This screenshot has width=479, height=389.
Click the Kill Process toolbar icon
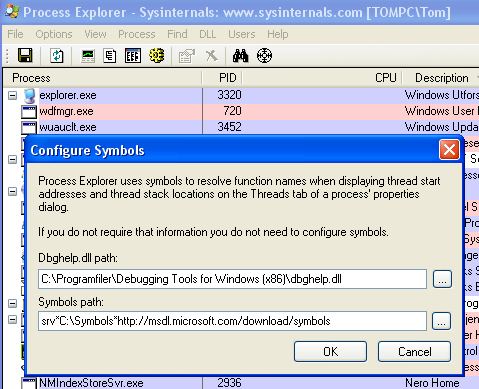pyautogui.click(x=212, y=55)
